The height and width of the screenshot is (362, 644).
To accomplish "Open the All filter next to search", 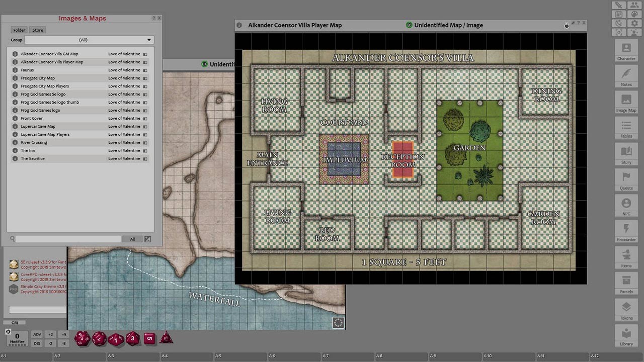I will tap(132, 239).
